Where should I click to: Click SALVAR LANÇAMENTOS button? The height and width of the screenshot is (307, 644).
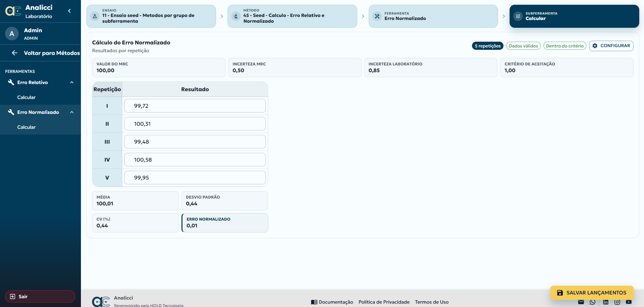click(x=592, y=293)
